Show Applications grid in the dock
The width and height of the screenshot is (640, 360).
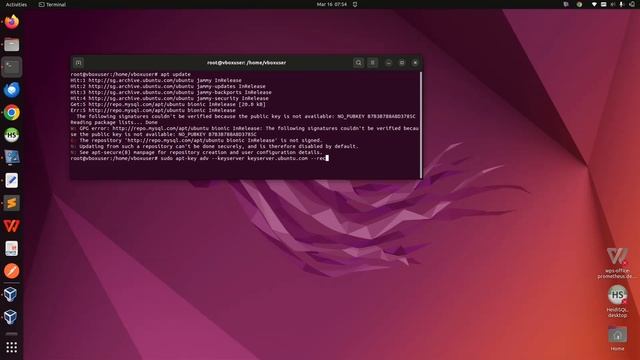coord(11,347)
